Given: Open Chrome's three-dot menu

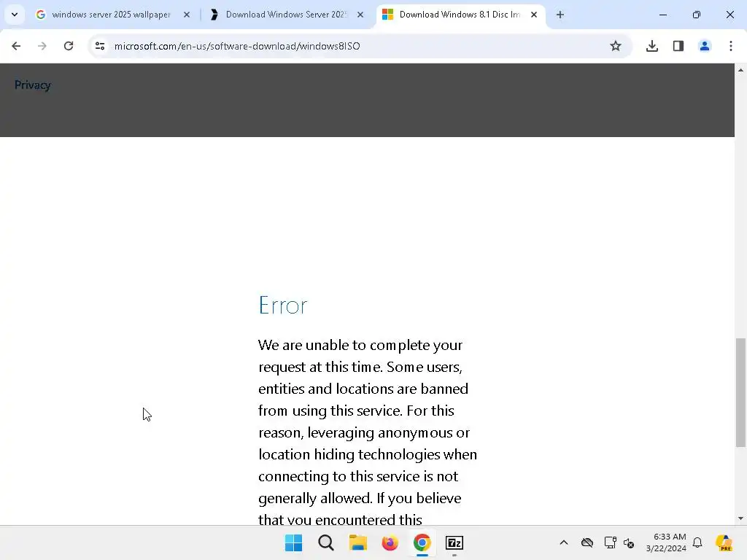Looking at the screenshot, I should pyautogui.click(x=731, y=46).
